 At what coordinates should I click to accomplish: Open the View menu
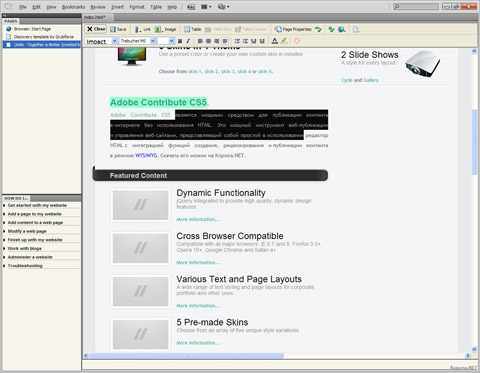click(x=51, y=7)
